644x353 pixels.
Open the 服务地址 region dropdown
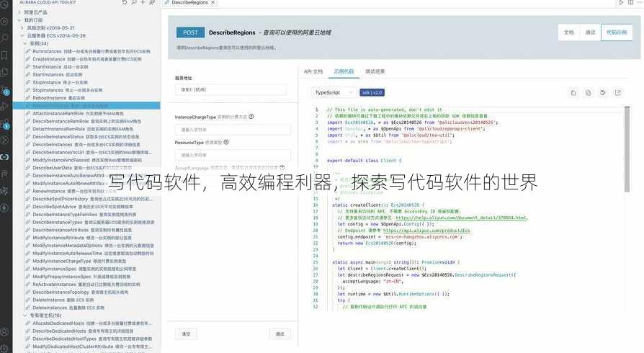[231, 89]
